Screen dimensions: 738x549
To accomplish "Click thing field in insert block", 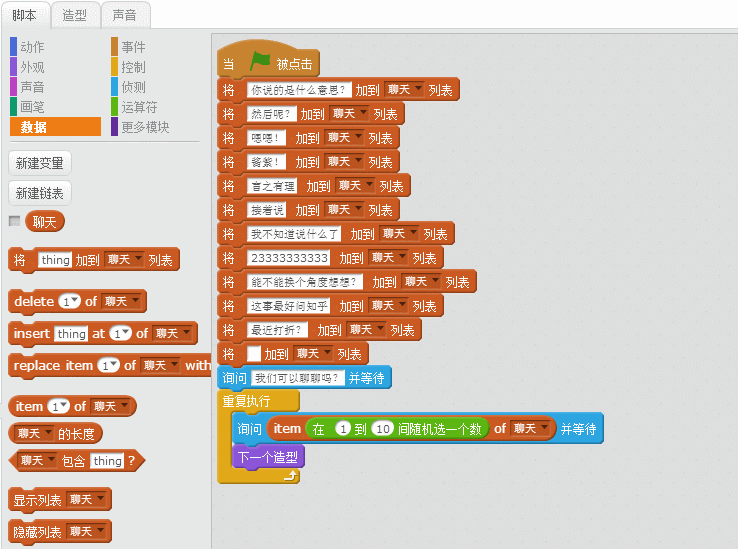I will [71, 334].
